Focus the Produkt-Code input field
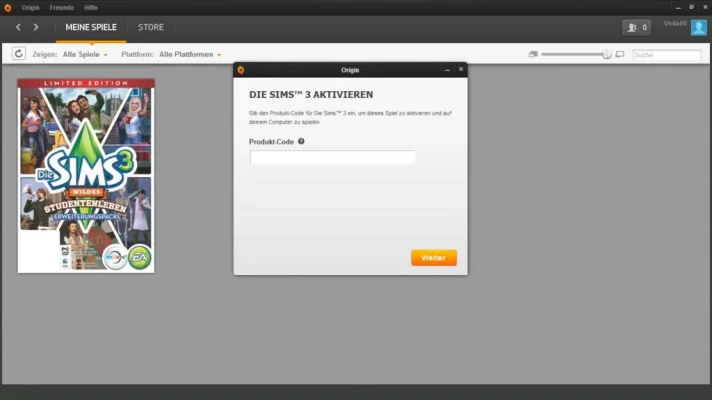The width and height of the screenshot is (712, 400). [332, 157]
